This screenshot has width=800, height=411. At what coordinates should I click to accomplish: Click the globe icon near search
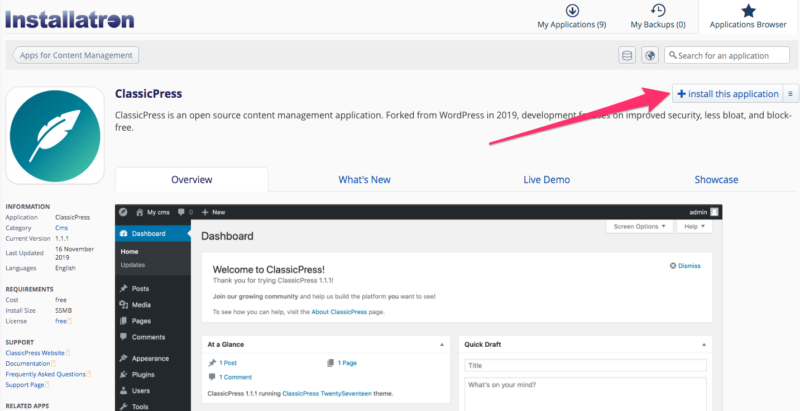click(x=650, y=55)
